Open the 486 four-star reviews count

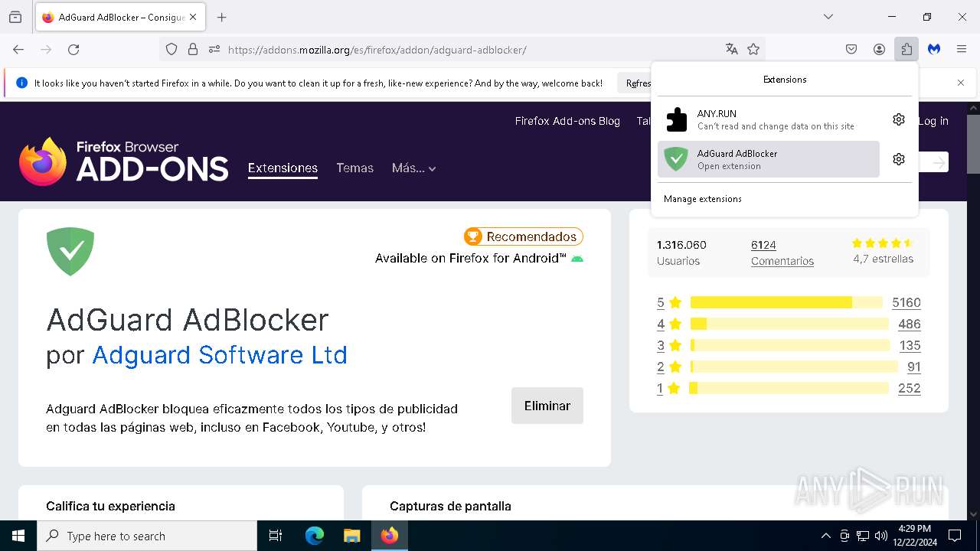click(x=910, y=324)
